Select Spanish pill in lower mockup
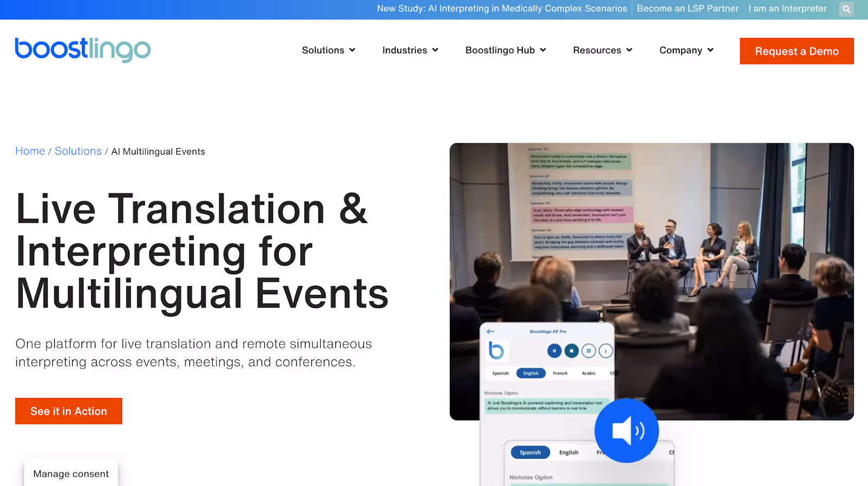 [x=530, y=452]
